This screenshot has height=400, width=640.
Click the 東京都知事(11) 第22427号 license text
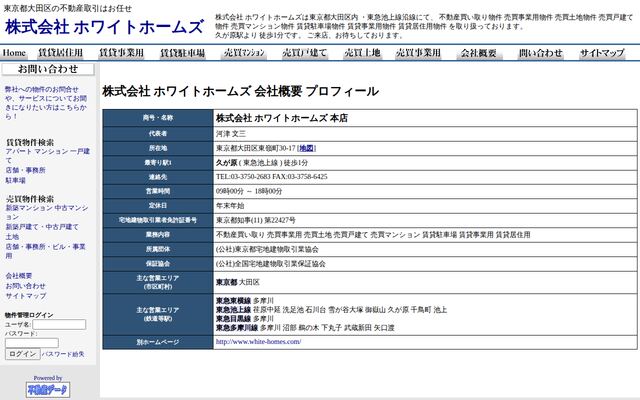(256, 220)
